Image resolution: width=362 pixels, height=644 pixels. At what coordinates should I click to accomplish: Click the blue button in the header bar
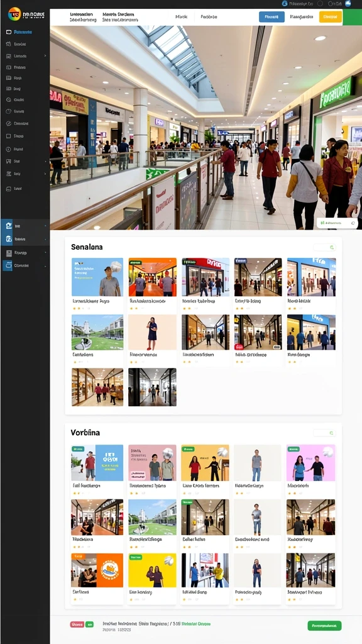point(271,17)
